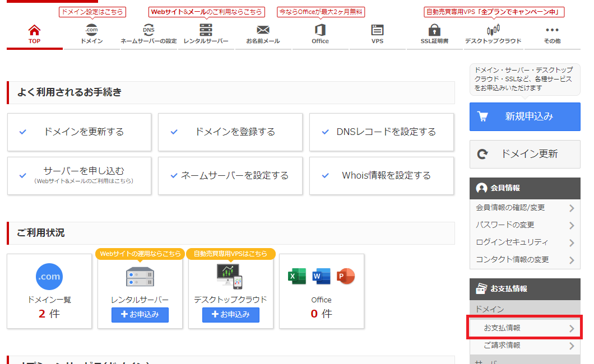Open デスクトップクラウド navigation icon
The width and height of the screenshot is (594, 364).
coord(493,30)
